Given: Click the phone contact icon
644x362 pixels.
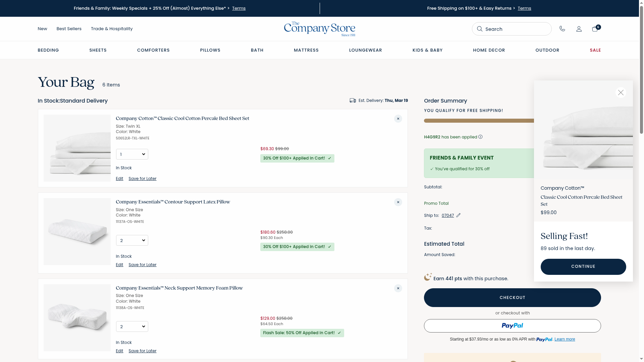Looking at the screenshot, I should point(562,29).
